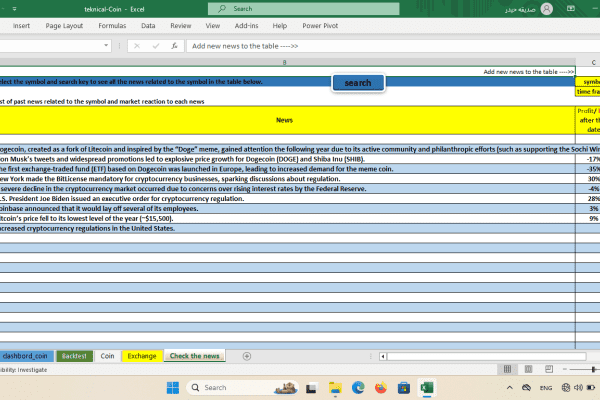This screenshot has width=600, height=400.
Task: Open the Insert ribbon tab
Action: click(21, 26)
